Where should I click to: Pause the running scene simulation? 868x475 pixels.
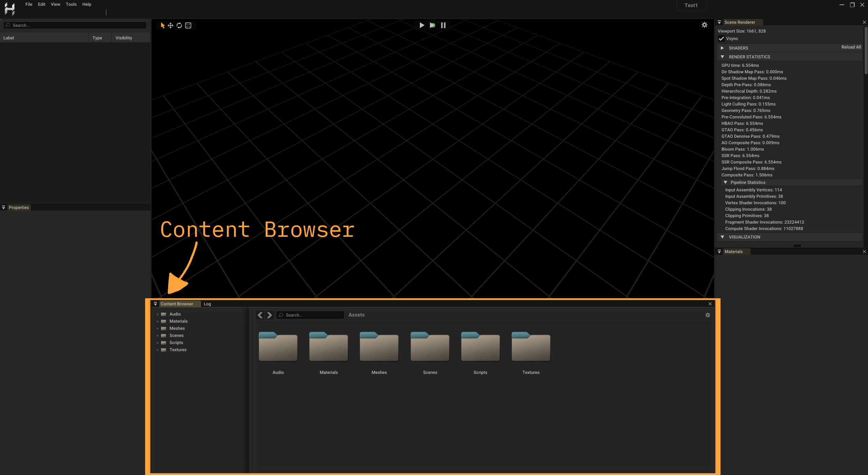click(x=443, y=25)
